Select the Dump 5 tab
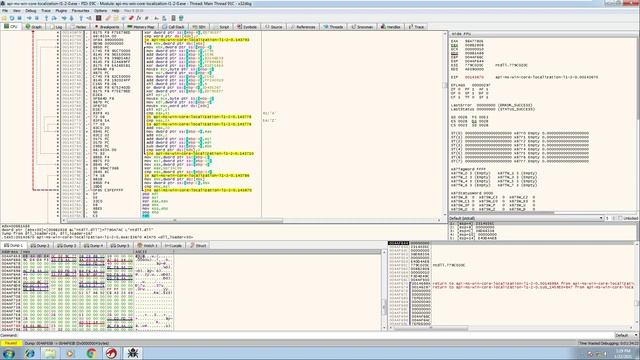 coord(121,246)
